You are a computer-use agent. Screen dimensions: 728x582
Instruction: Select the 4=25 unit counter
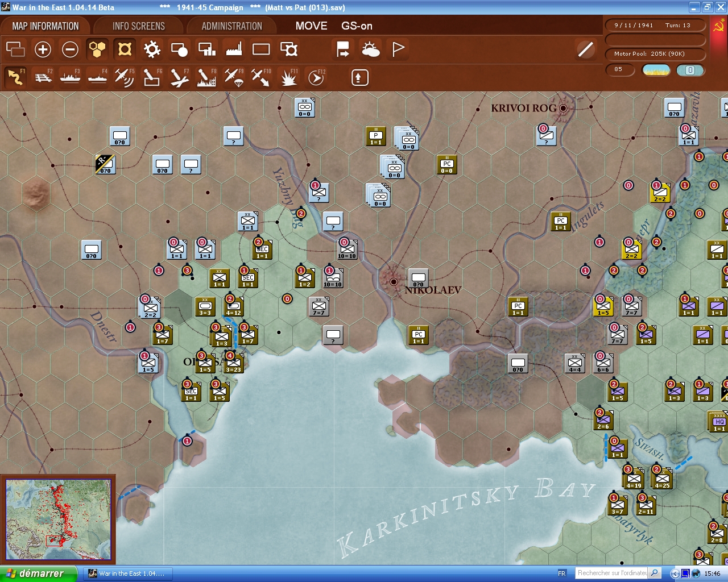(x=662, y=479)
